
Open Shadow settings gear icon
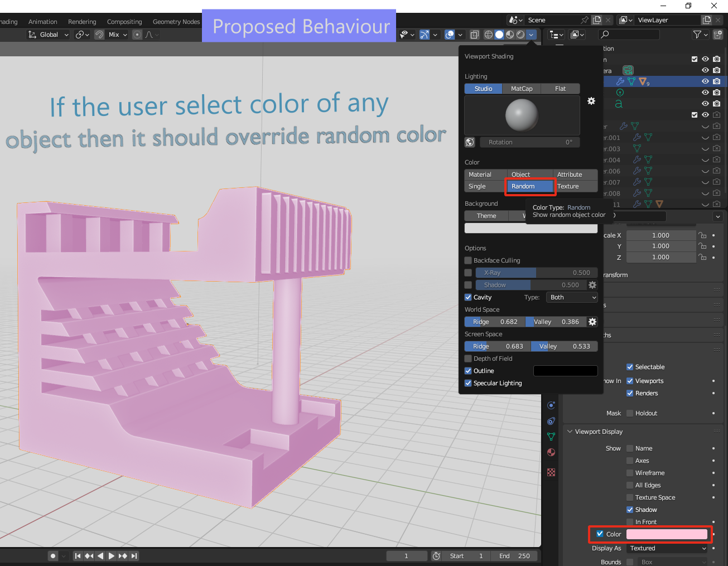(592, 285)
